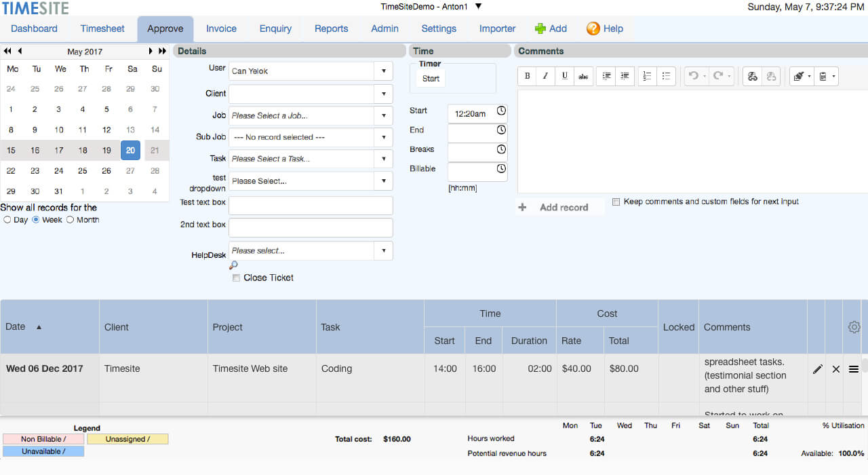
Task: Open the table settings gear icon
Action: [x=854, y=327]
